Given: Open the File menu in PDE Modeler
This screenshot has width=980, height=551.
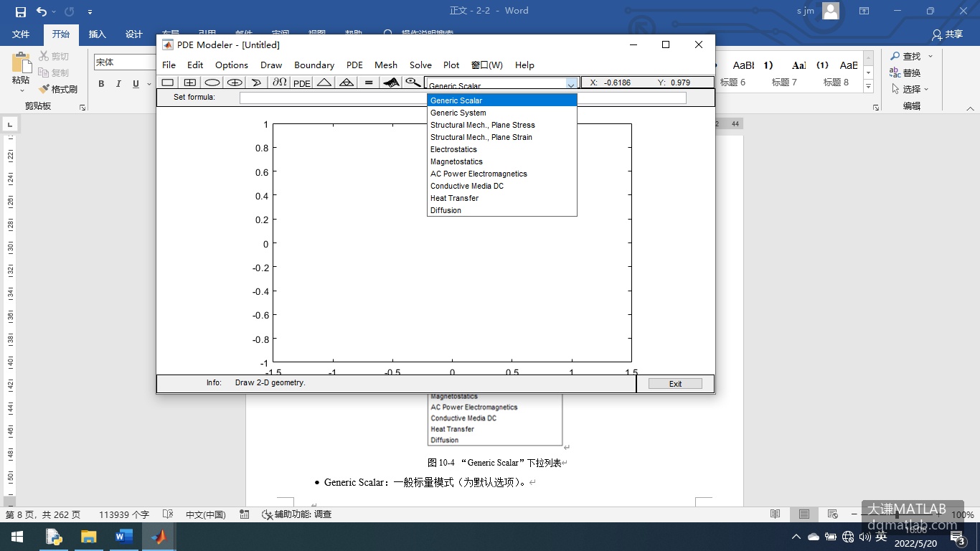Looking at the screenshot, I should pos(169,65).
